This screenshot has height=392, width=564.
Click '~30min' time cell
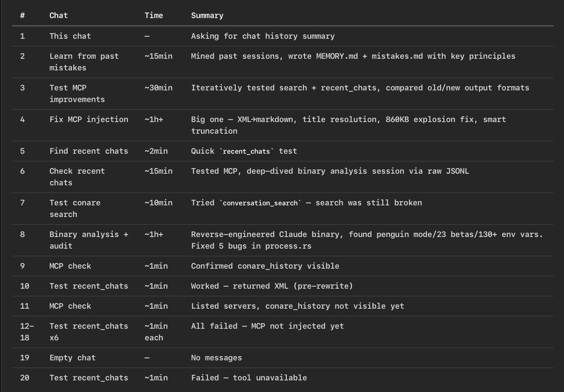pos(158,88)
